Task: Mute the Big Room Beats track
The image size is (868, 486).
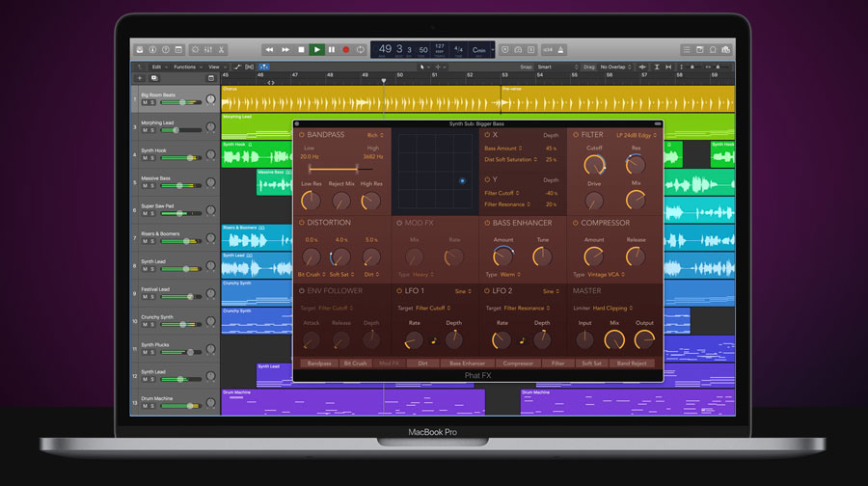Action: [x=145, y=104]
